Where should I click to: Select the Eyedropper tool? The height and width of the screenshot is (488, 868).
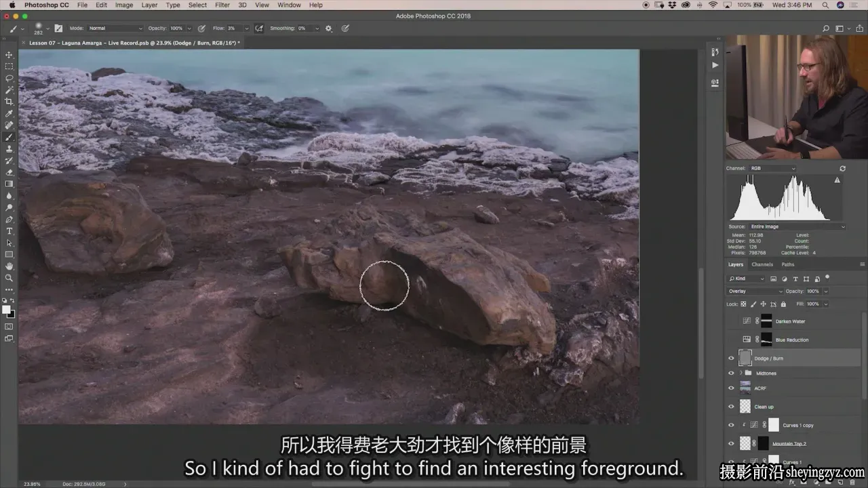(9, 113)
